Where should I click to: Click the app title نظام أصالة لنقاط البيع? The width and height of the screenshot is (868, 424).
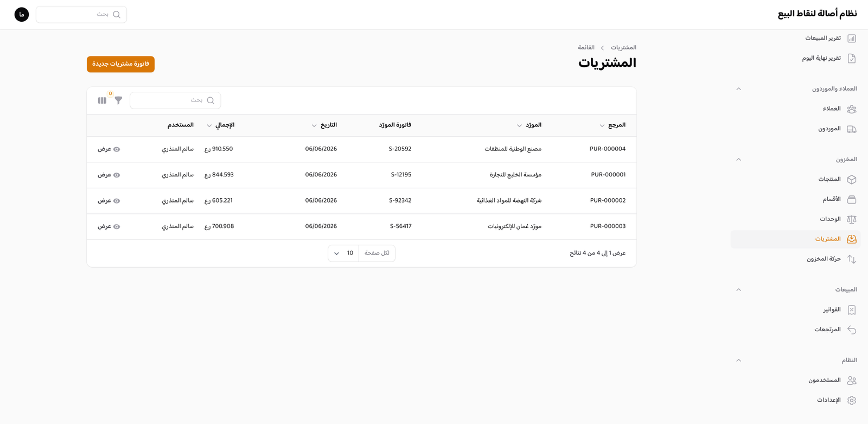coord(817,14)
